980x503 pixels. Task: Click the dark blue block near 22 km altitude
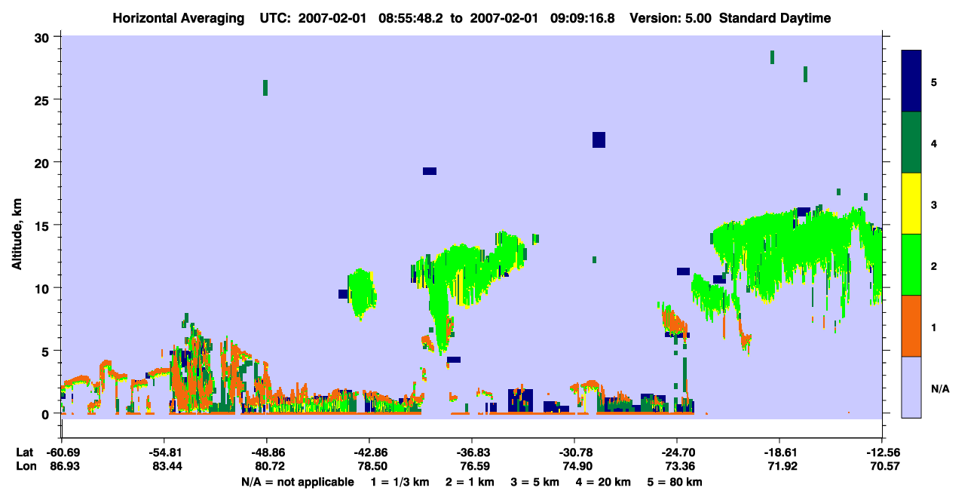pyautogui.click(x=599, y=140)
